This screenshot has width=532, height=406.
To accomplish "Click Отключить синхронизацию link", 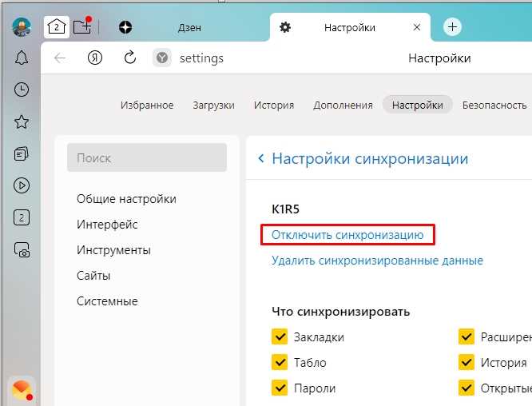I will coord(347,235).
